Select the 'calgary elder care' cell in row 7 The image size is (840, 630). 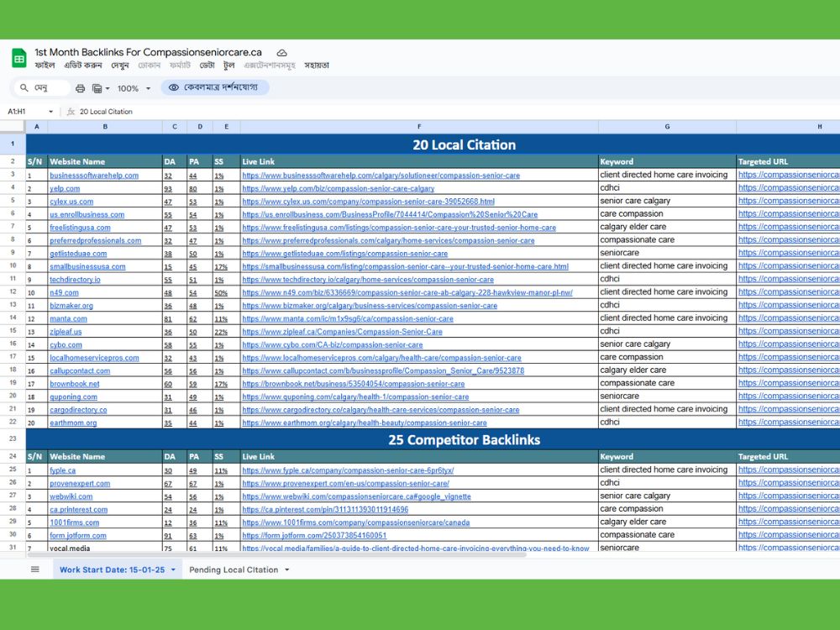pyautogui.click(x=667, y=227)
